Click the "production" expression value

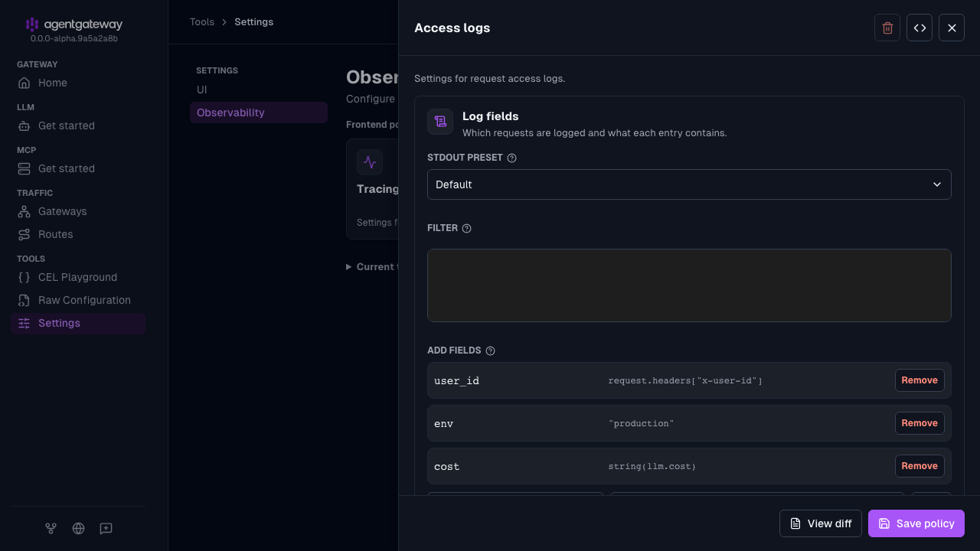(x=641, y=423)
